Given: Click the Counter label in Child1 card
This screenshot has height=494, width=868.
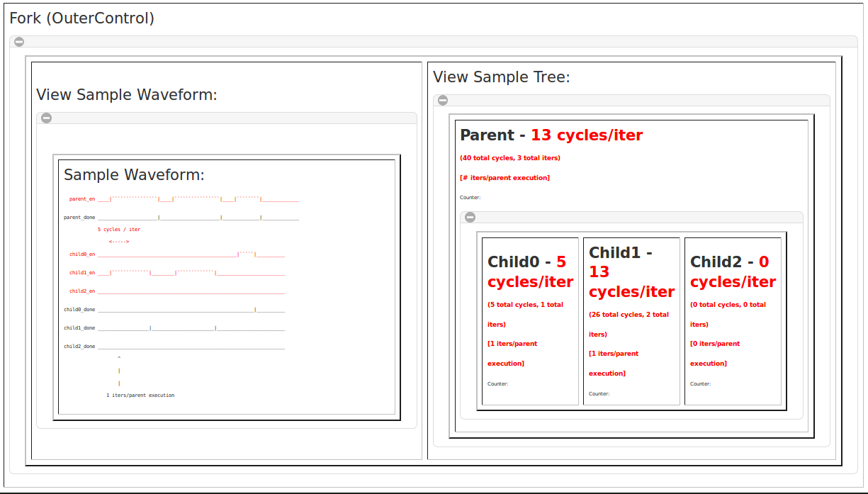Looking at the screenshot, I should coord(599,394).
